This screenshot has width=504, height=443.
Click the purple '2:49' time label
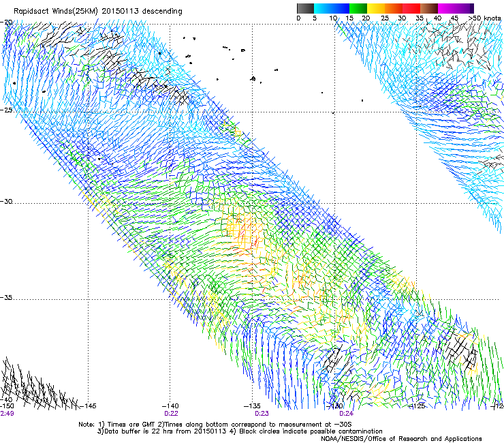7,414
